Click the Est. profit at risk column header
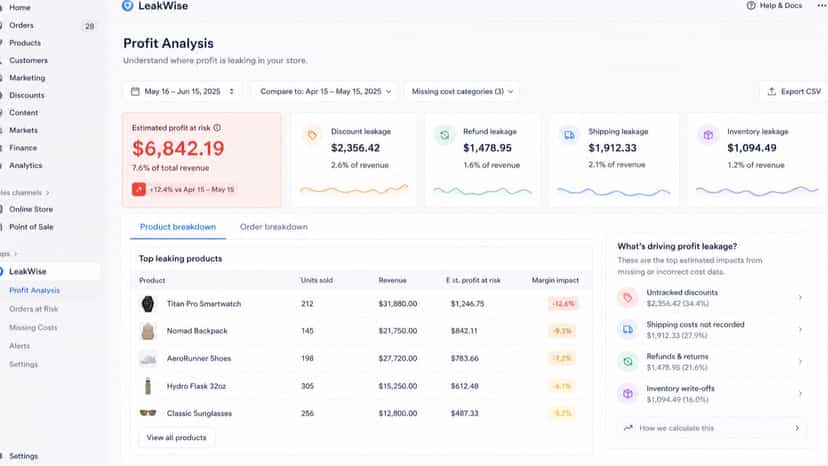The height and width of the screenshot is (466, 828). click(x=473, y=281)
